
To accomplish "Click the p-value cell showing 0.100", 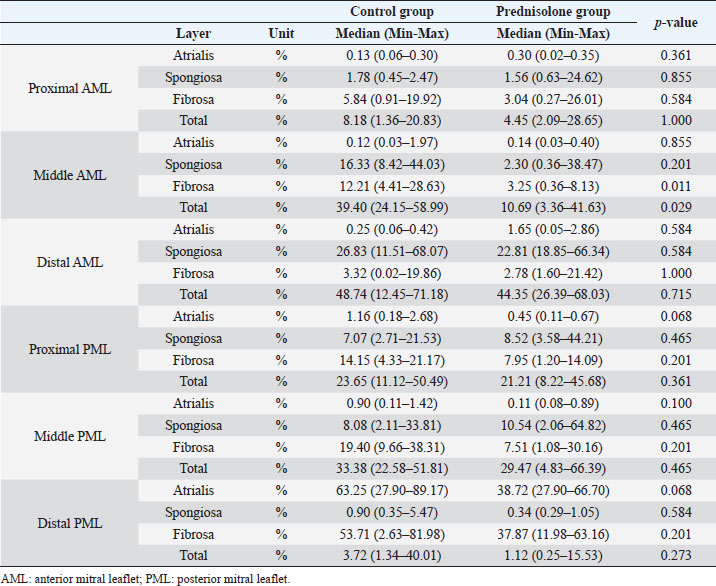I will pyautogui.click(x=674, y=403).
